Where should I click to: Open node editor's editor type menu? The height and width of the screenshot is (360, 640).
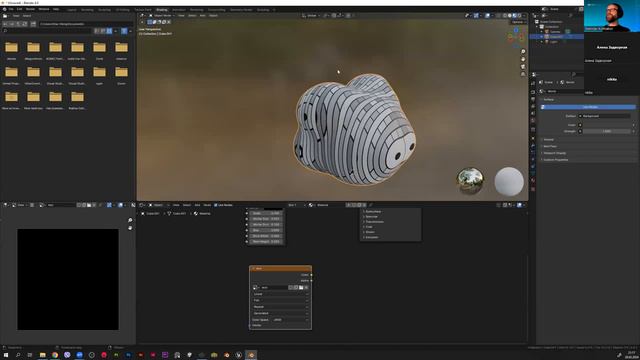pyautogui.click(x=143, y=205)
